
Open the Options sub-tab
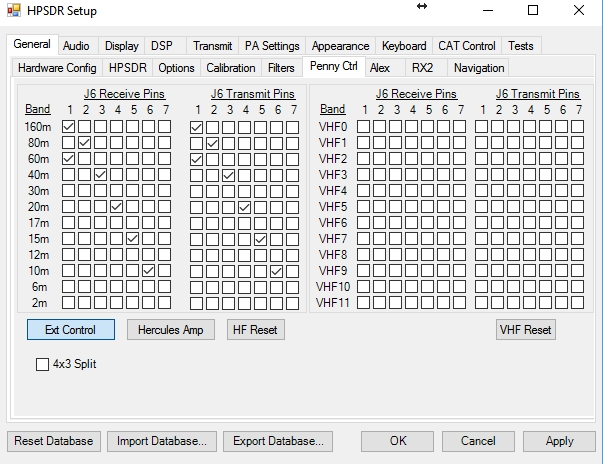(177, 68)
